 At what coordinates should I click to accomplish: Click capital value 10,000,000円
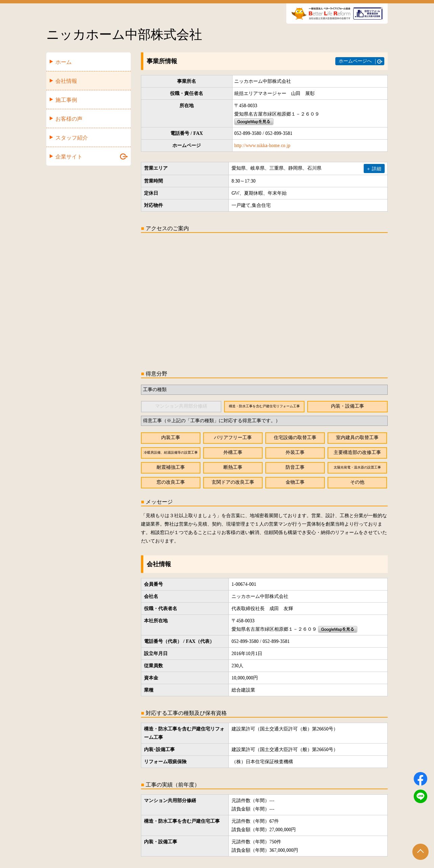(x=244, y=678)
